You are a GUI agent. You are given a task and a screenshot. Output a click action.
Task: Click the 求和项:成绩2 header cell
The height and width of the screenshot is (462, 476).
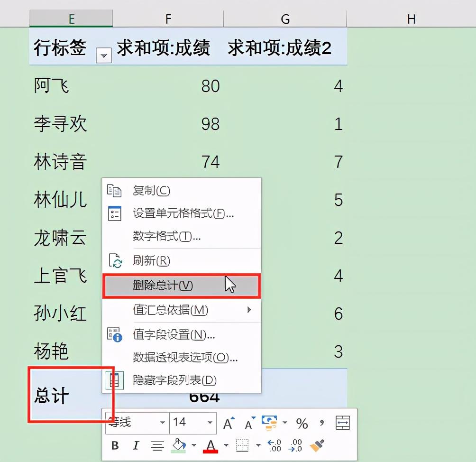point(280,48)
